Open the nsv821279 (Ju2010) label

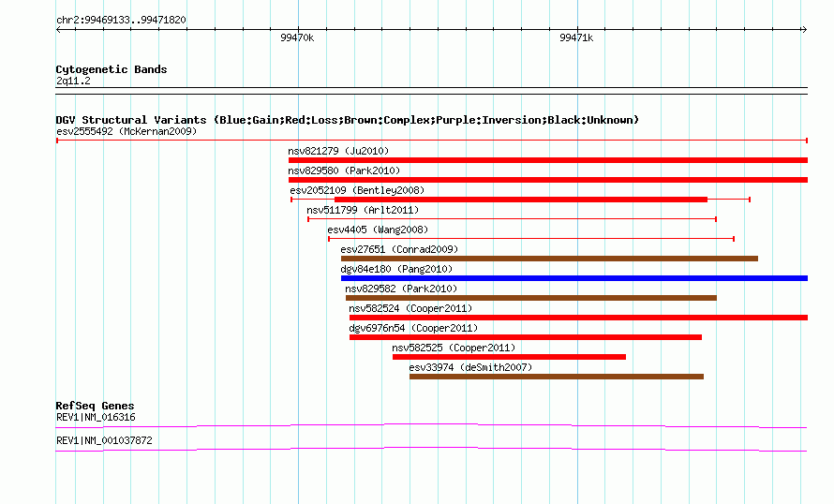(x=338, y=151)
